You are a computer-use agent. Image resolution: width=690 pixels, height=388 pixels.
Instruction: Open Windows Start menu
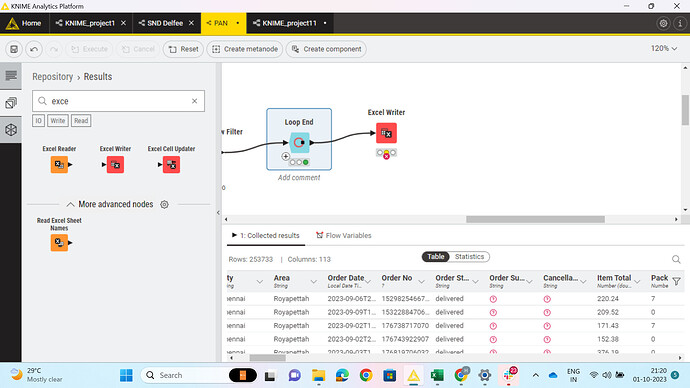(x=126, y=375)
